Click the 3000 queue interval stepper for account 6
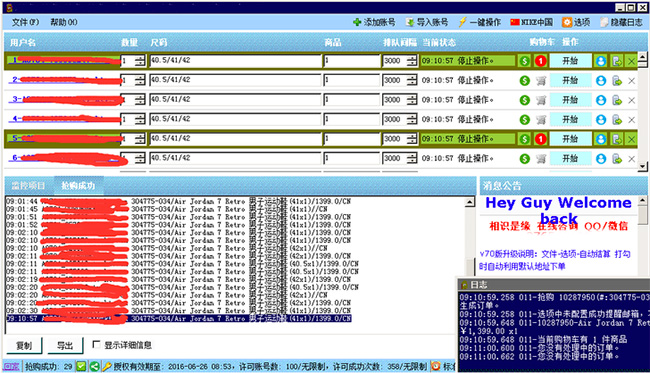Image resolution: width=650 pixels, height=373 pixels. coord(412,159)
